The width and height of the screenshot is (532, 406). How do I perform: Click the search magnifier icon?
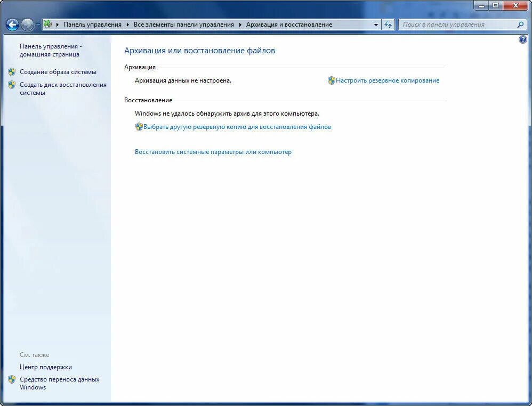tap(520, 25)
